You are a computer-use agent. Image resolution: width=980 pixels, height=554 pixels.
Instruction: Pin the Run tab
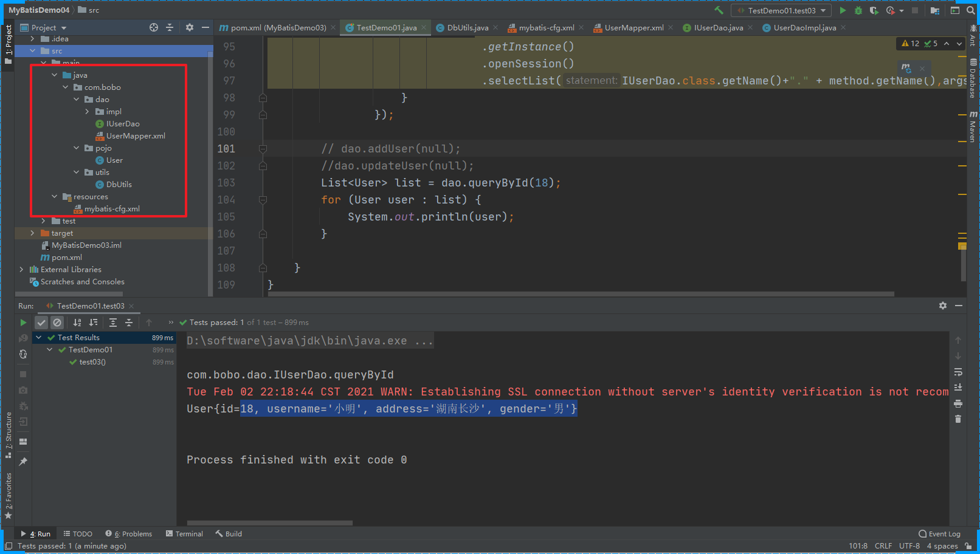[23, 462]
